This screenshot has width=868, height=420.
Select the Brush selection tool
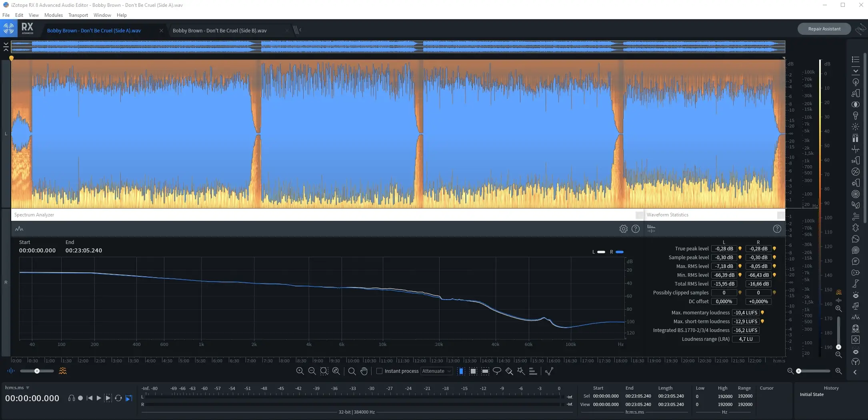(509, 371)
